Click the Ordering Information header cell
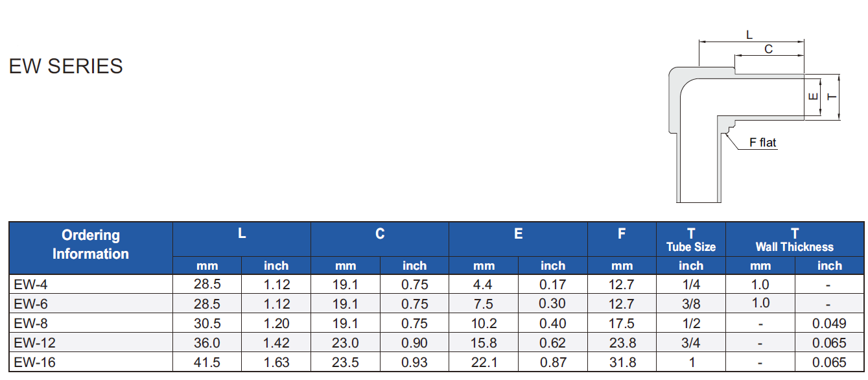 (x=91, y=244)
